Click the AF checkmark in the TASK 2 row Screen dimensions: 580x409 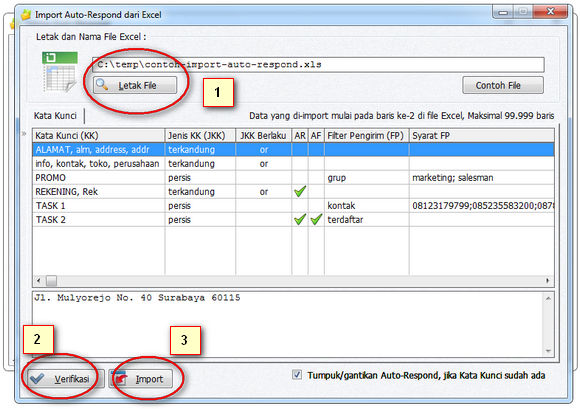316,219
